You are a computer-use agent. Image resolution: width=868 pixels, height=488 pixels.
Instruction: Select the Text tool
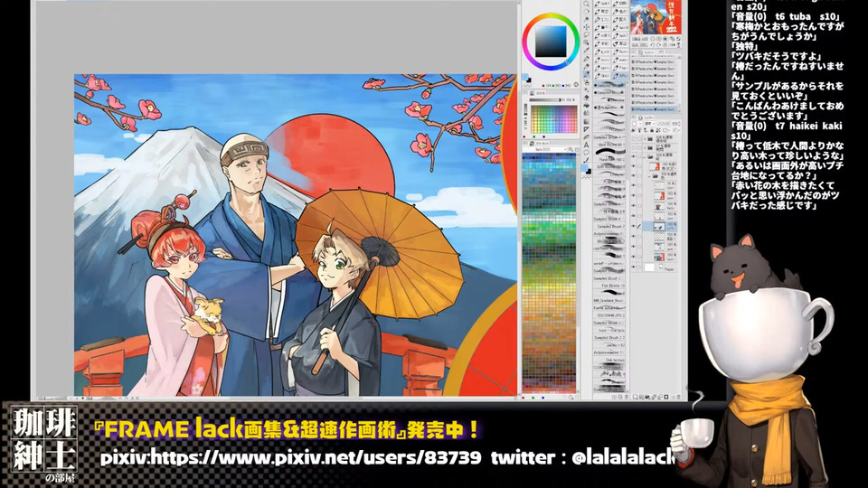click(x=586, y=145)
